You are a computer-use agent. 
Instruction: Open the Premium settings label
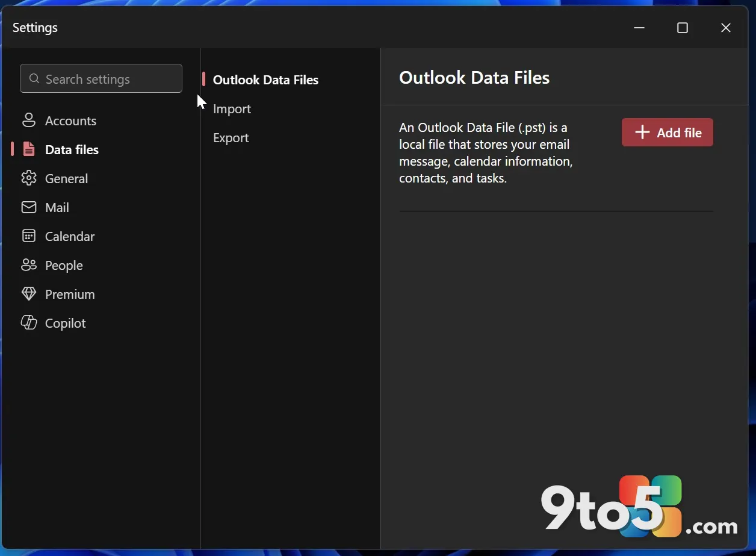click(x=70, y=294)
